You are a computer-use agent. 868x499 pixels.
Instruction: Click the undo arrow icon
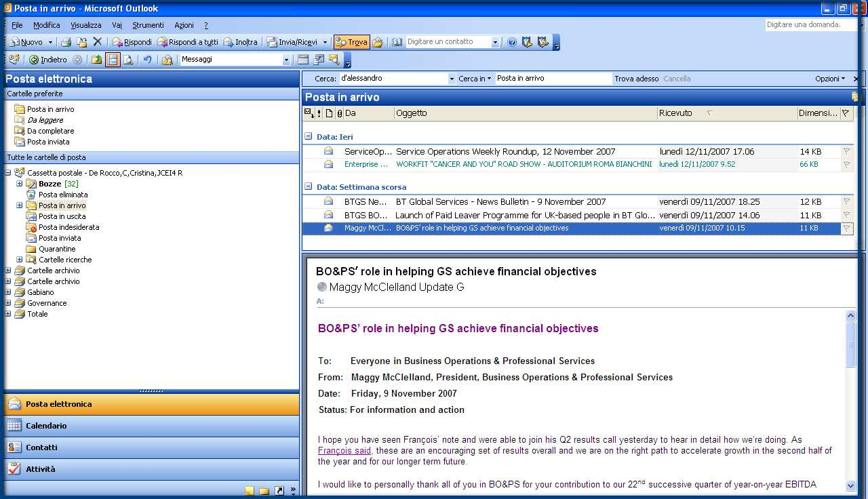pos(147,60)
